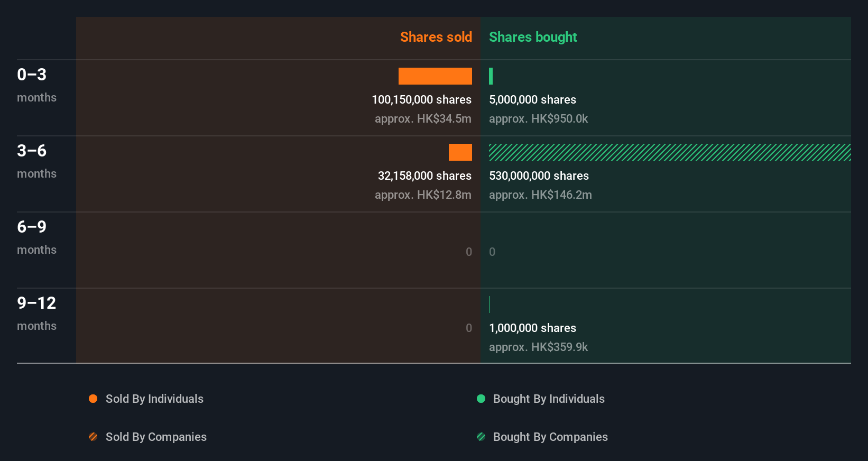The width and height of the screenshot is (868, 461).
Task: Select the orange 0–3 months shares sold bar
Action: [435, 76]
